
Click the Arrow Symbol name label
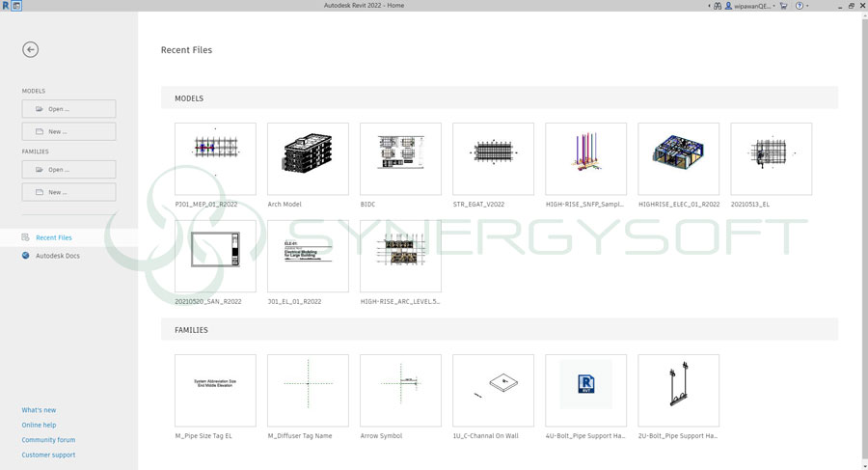pyautogui.click(x=381, y=436)
